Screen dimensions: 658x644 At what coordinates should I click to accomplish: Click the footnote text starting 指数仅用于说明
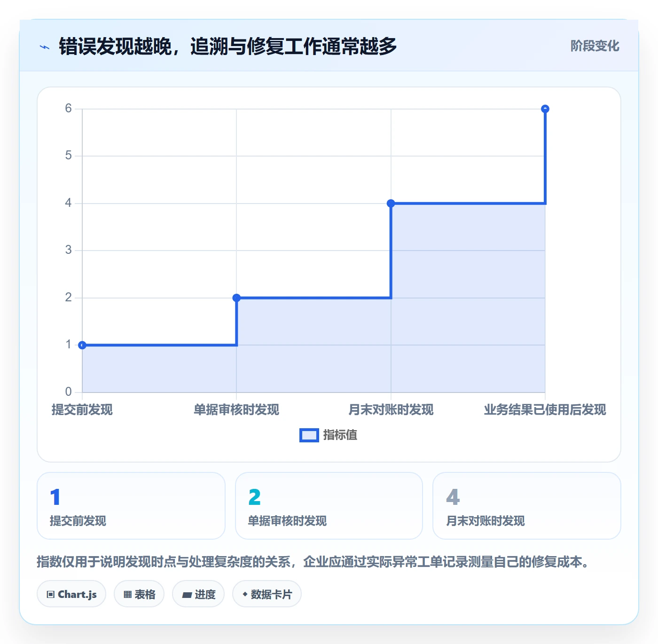click(x=313, y=562)
